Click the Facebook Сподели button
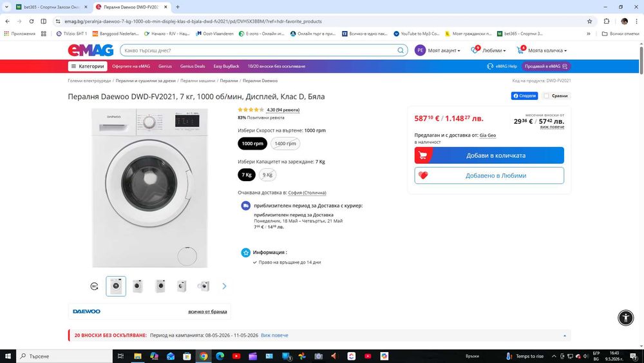644x363 pixels. (524, 96)
